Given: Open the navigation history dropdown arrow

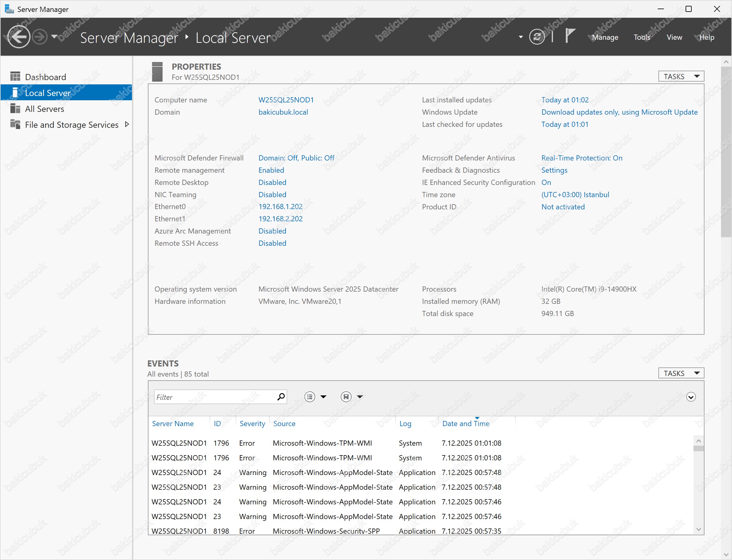Looking at the screenshot, I should click(x=54, y=37).
